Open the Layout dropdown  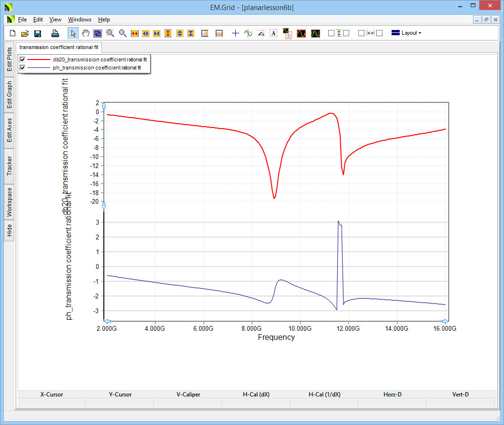coord(406,33)
